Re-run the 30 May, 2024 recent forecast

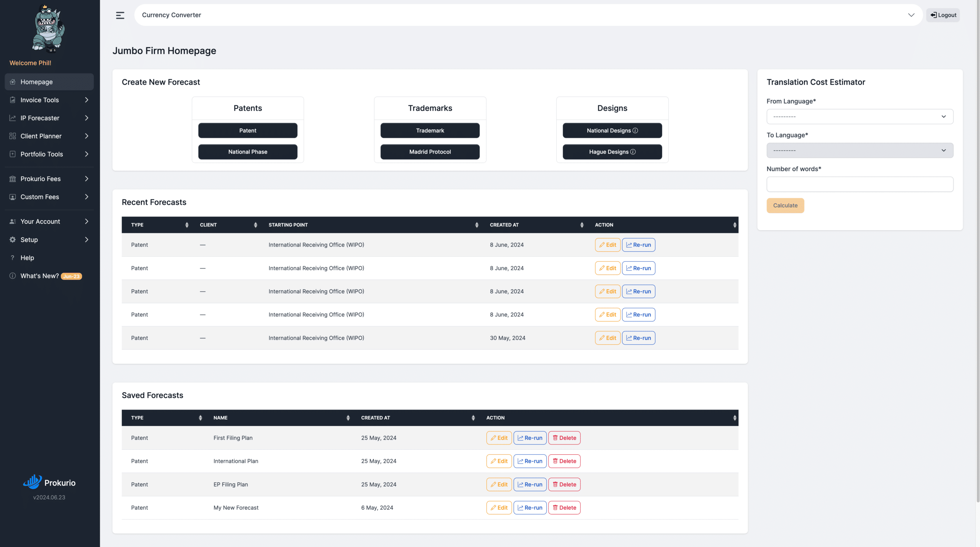tap(639, 338)
